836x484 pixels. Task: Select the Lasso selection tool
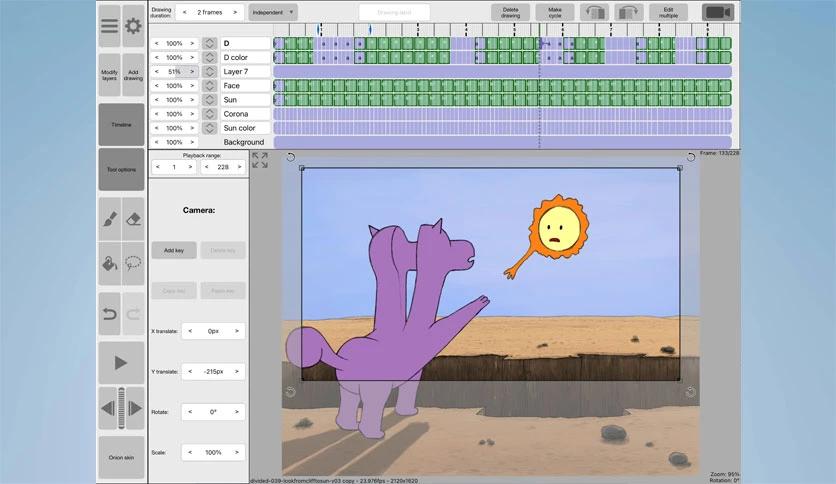click(x=133, y=264)
